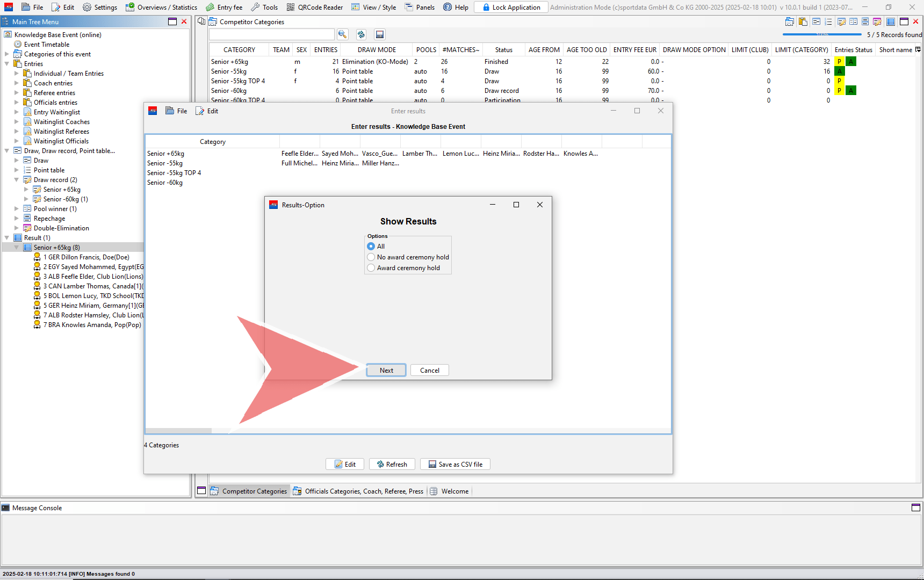Screen dimensions: 924x580
Task: Click the Competitor Categories search input field
Action: (271, 34)
